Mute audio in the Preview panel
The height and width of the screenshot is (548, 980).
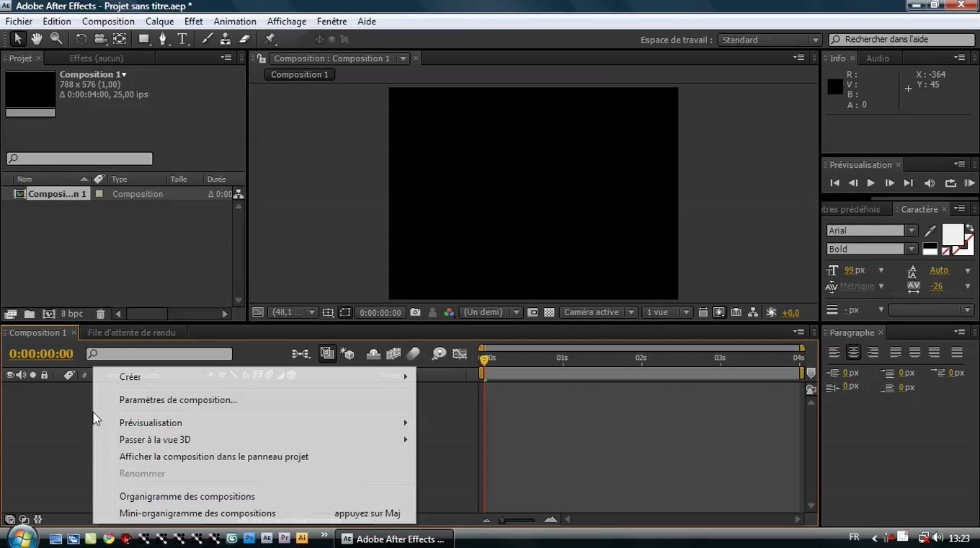(930, 183)
